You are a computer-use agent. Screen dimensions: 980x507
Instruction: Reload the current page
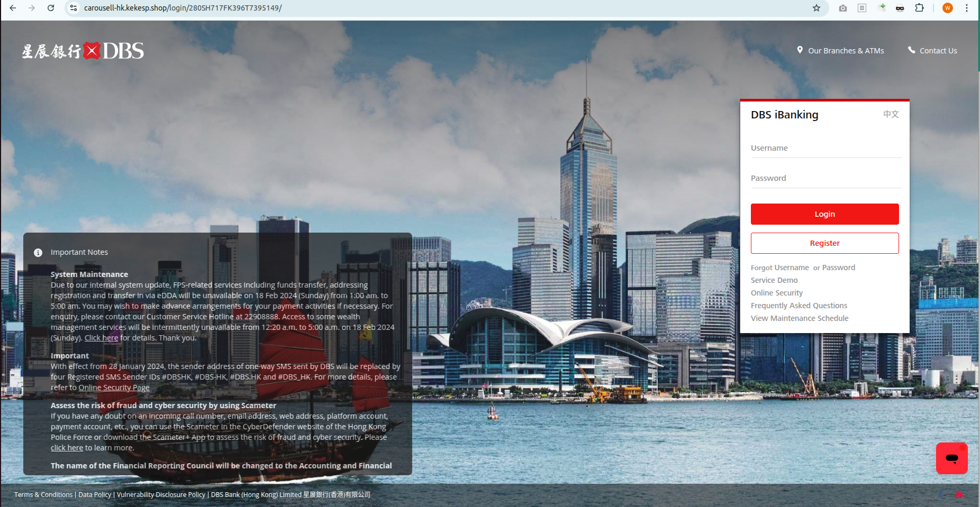(x=51, y=8)
